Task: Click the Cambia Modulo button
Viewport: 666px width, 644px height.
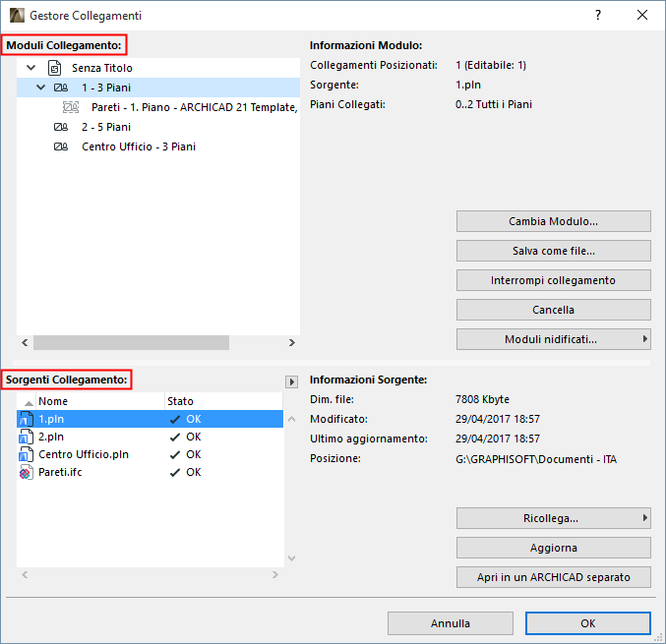Action: pos(554,221)
